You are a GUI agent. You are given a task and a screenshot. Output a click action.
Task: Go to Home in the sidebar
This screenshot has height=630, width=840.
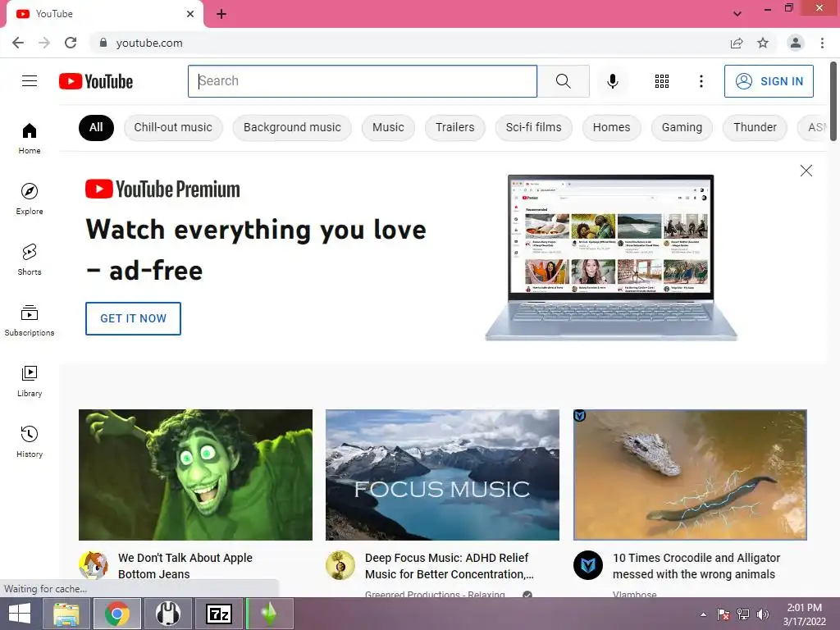[30, 138]
